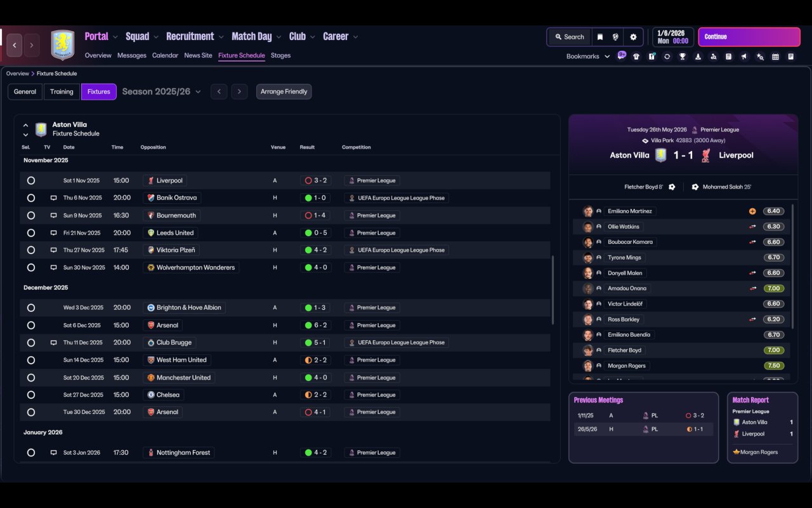The image size is (812, 508).
Task: Open the 1/11/25 previous meeting row
Action: pos(643,416)
